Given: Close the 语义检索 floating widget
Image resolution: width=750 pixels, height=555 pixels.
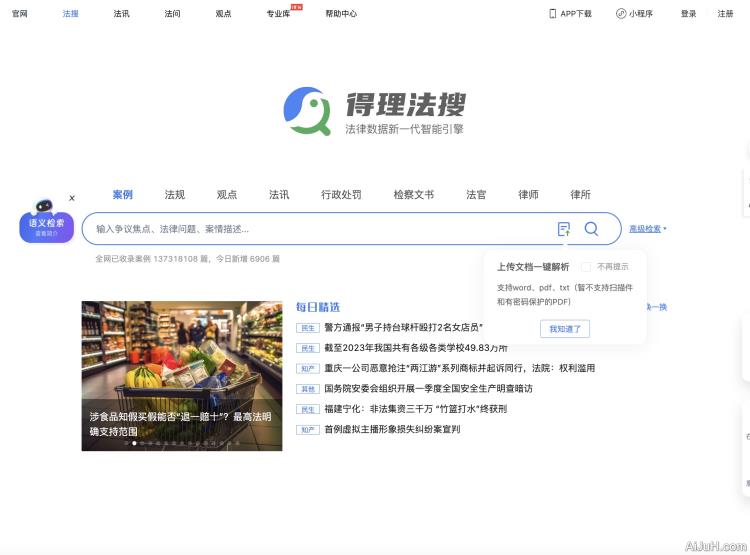Looking at the screenshot, I should pyautogui.click(x=72, y=198).
